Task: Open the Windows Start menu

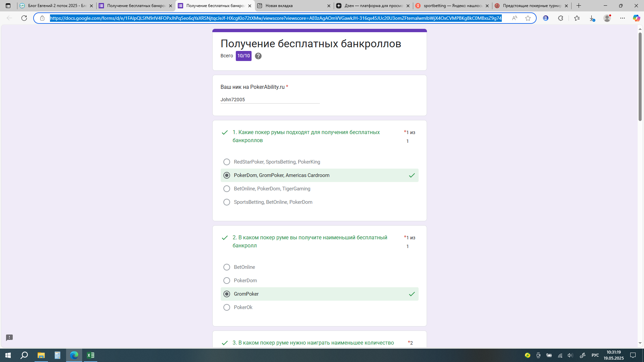Action: point(8,355)
